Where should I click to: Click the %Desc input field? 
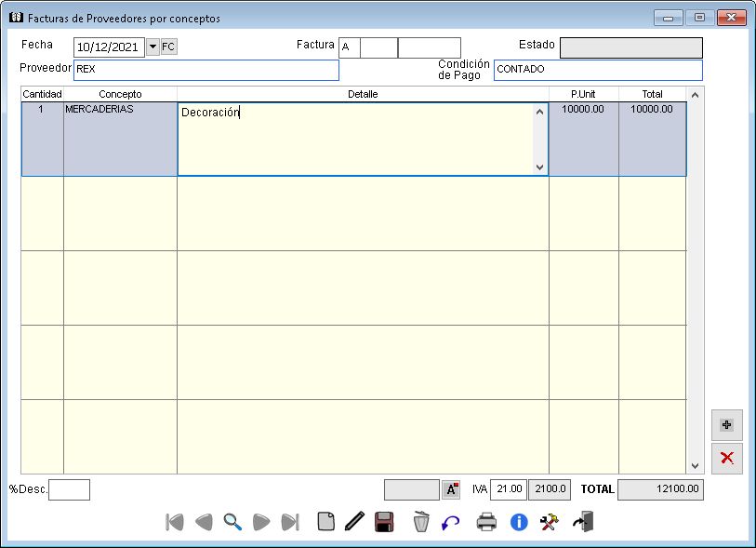(x=69, y=489)
